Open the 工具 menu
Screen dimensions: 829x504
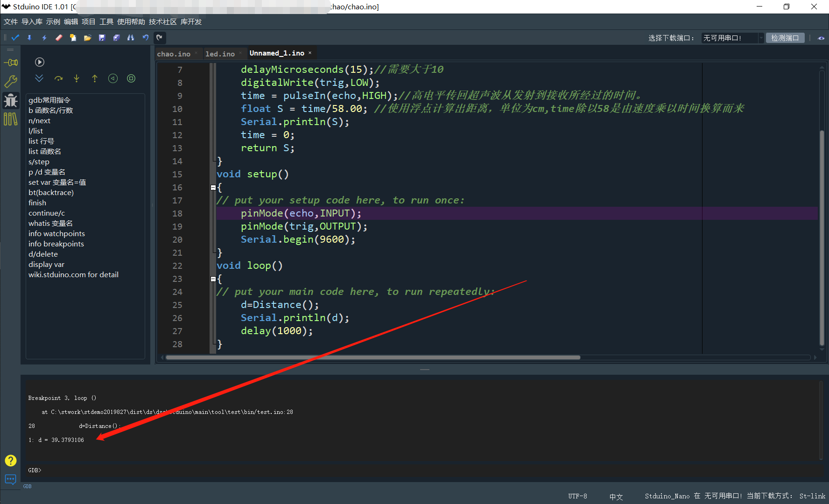(x=106, y=22)
